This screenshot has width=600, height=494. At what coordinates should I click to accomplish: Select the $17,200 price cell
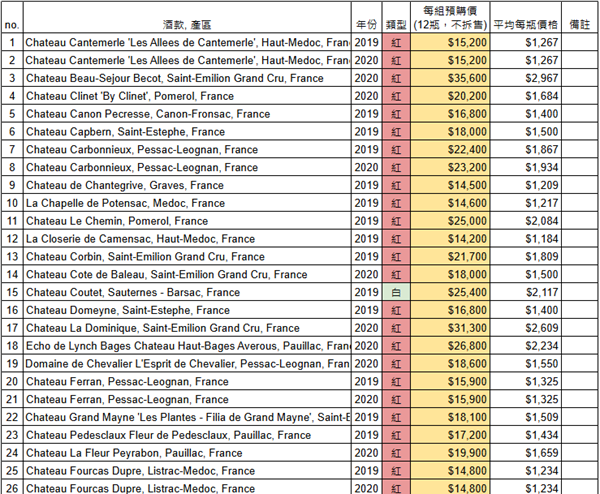(450, 435)
